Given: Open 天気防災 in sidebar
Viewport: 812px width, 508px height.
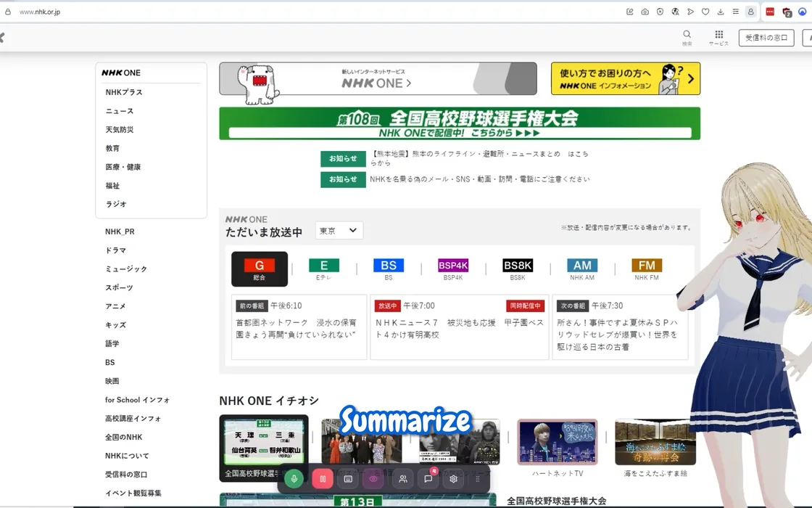Looking at the screenshot, I should click(120, 130).
